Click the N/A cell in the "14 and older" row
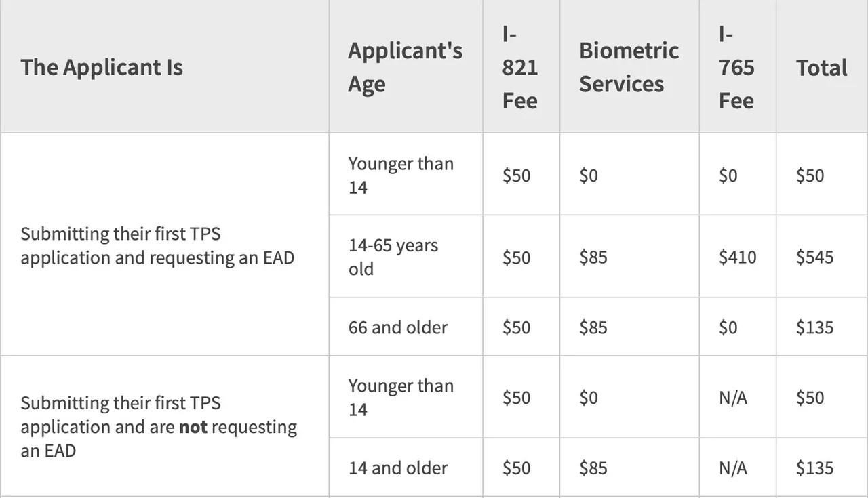 tap(733, 468)
